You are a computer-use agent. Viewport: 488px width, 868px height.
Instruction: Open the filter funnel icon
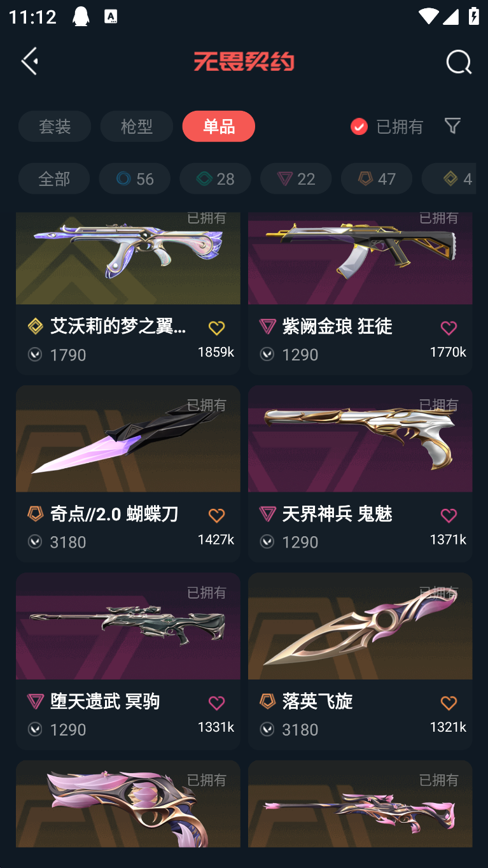(x=452, y=125)
